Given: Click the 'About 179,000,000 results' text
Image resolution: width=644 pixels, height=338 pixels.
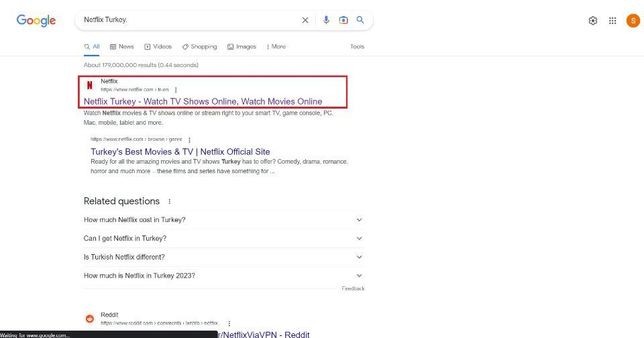Looking at the screenshot, I should pyautogui.click(x=141, y=65).
